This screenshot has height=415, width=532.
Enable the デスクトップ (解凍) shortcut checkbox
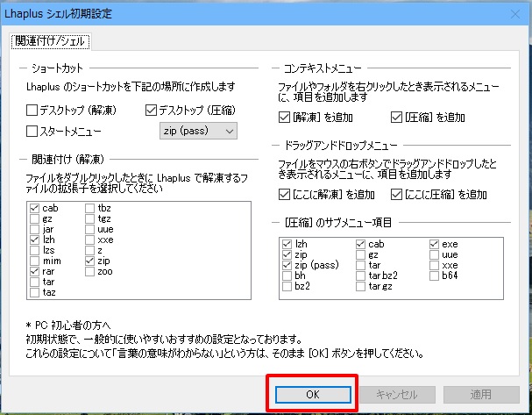32,110
